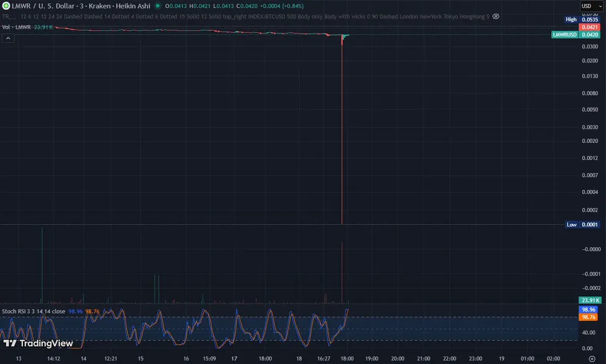Select the Stoch RSI 3 3 14 14 close legend
This screenshot has height=364, width=606.
point(34,311)
